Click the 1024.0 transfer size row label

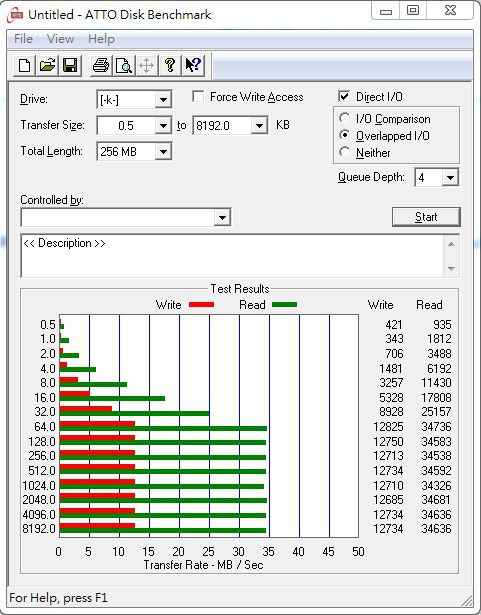click(x=39, y=486)
